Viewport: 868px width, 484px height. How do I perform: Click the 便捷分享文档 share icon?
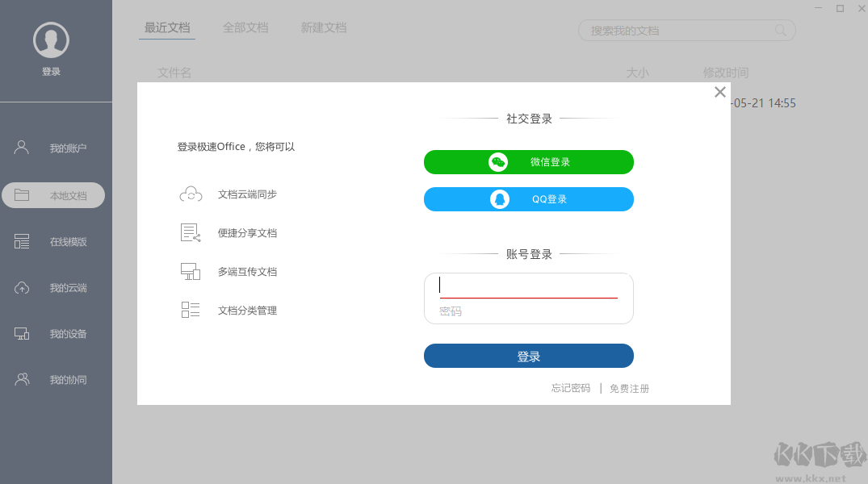[x=190, y=232]
